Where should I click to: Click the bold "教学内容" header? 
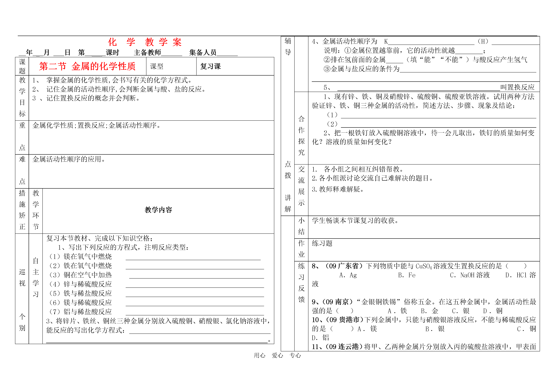click(x=158, y=210)
